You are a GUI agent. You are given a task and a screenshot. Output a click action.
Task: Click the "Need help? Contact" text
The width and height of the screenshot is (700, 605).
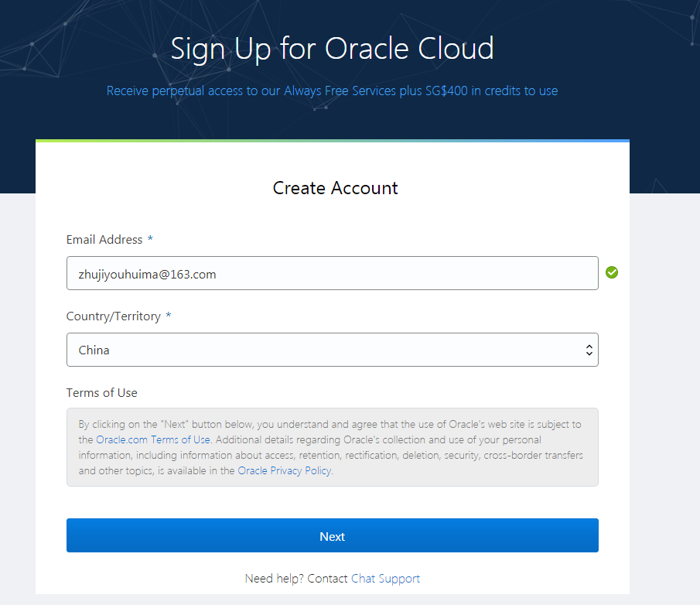tap(296, 579)
